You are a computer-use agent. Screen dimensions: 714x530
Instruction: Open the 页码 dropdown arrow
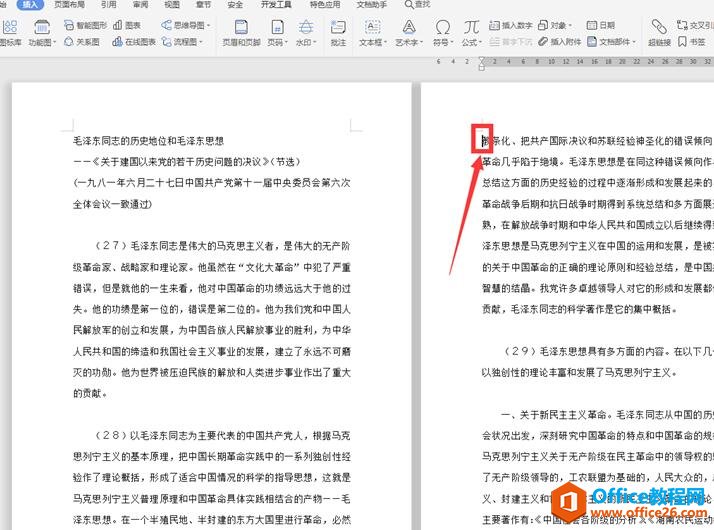click(x=286, y=43)
